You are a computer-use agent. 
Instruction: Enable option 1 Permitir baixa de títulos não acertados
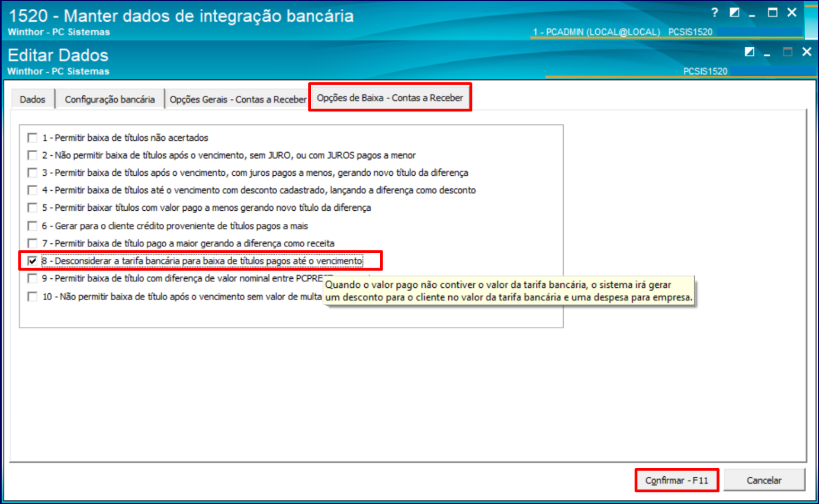[32, 138]
